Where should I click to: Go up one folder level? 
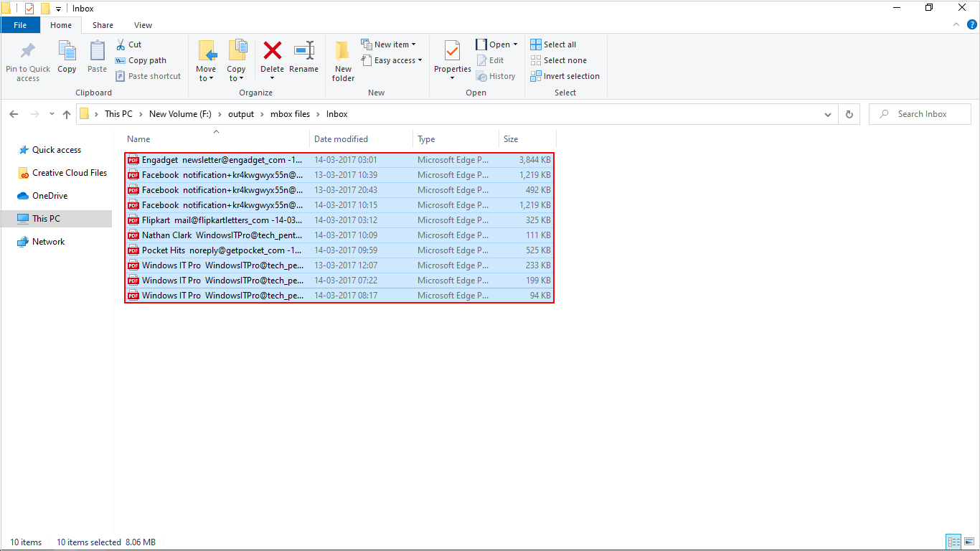point(67,114)
